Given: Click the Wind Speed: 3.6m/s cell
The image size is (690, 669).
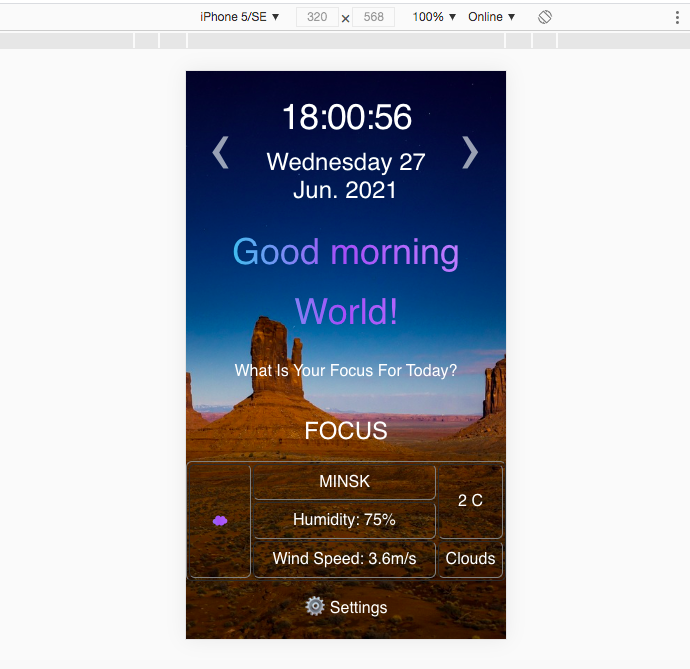Looking at the screenshot, I should (x=344, y=559).
